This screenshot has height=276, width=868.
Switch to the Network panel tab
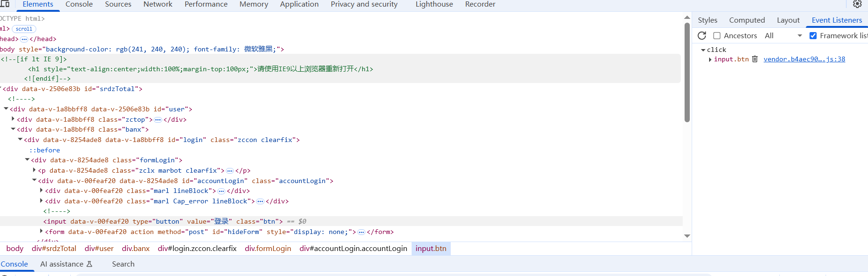(157, 4)
